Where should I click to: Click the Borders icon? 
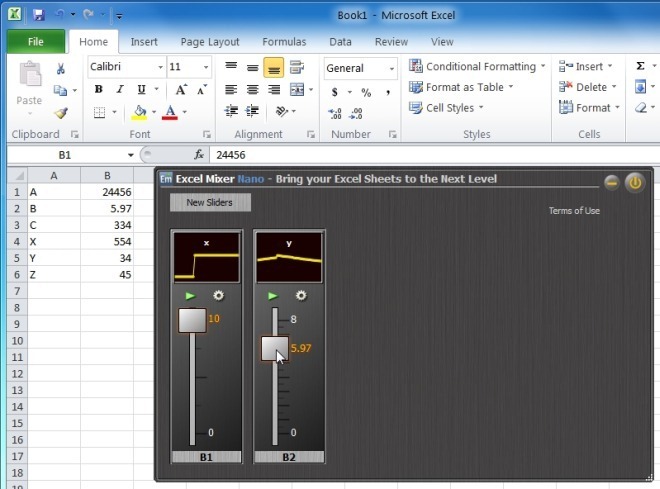99,112
